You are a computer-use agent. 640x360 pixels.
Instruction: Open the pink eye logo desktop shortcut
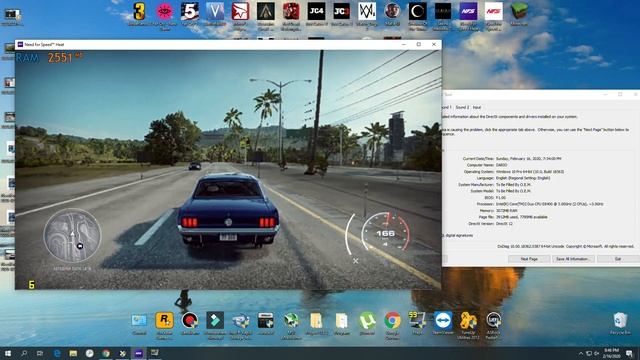(164, 12)
